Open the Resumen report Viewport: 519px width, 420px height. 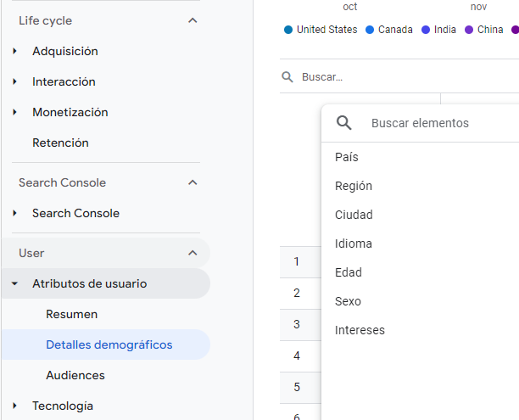(71, 314)
